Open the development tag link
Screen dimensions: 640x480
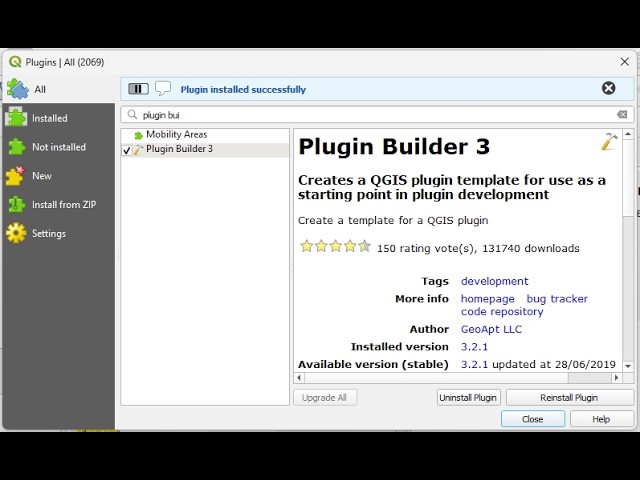[494, 281]
